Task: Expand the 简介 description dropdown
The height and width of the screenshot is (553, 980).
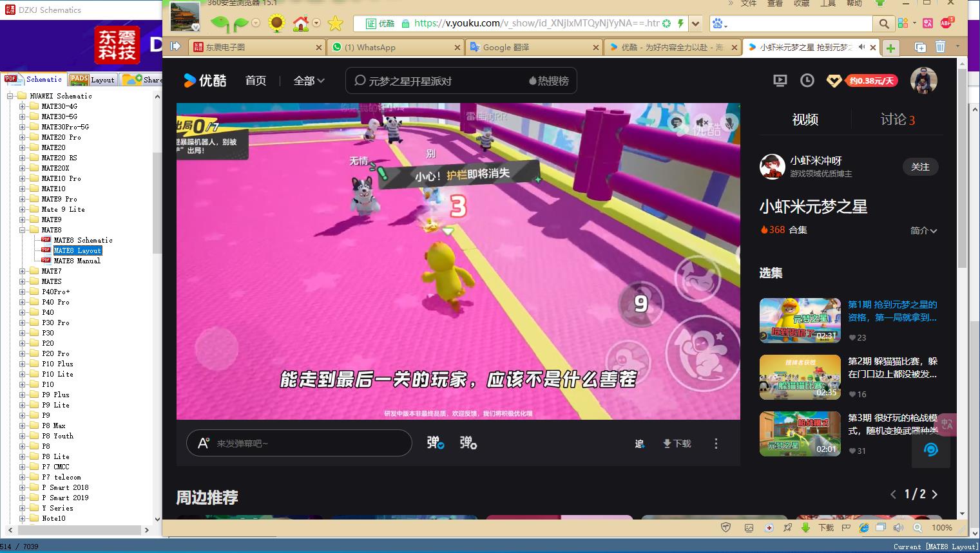Action: pyautogui.click(x=923, y=230)
